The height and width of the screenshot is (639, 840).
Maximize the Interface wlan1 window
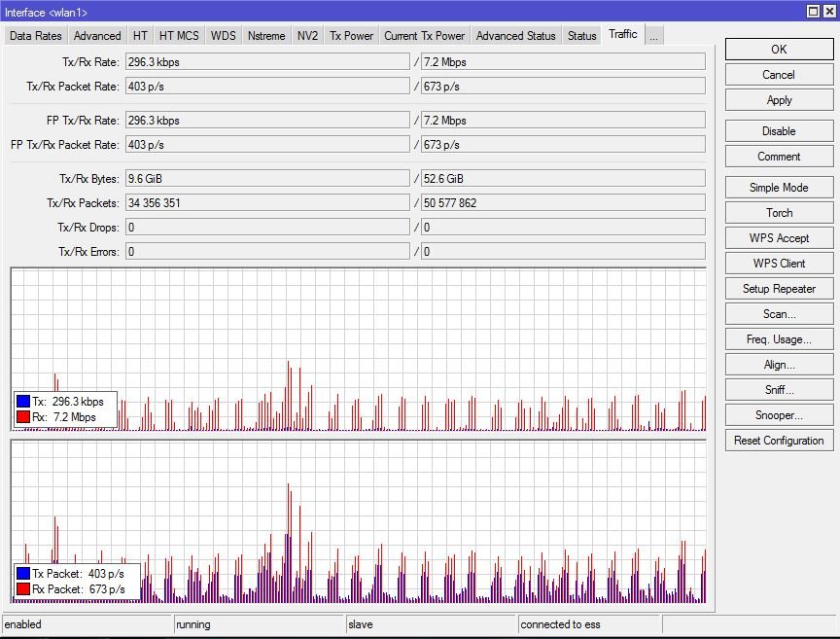coord(813,11)
